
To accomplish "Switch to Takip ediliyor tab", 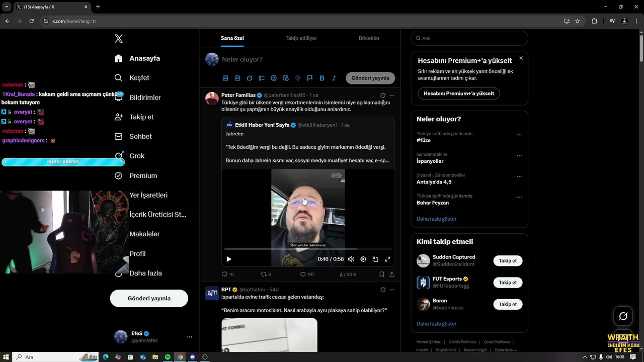I will [301, 38].
